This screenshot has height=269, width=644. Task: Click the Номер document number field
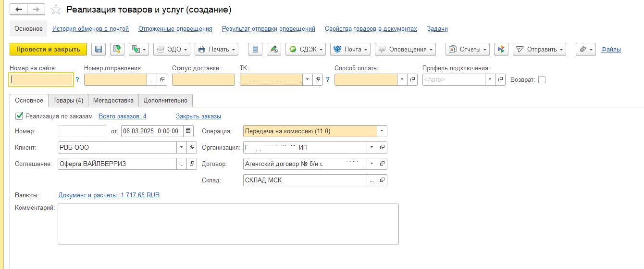(82, 131)
